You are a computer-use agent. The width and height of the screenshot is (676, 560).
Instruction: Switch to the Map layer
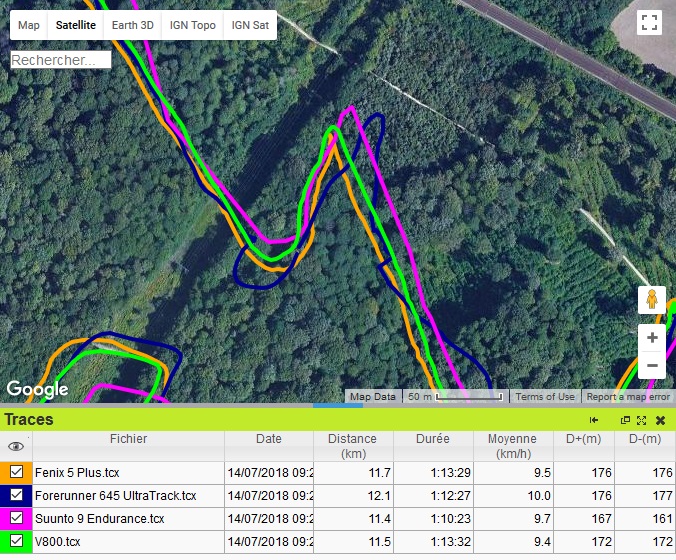pyautogui.click(x=29, y=25)
